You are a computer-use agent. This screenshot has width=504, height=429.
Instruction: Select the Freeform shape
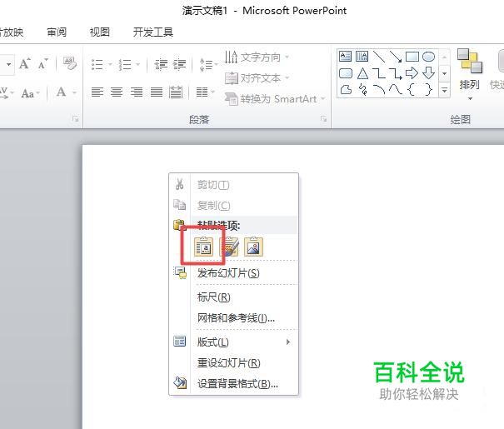click(x=346, y=89)
